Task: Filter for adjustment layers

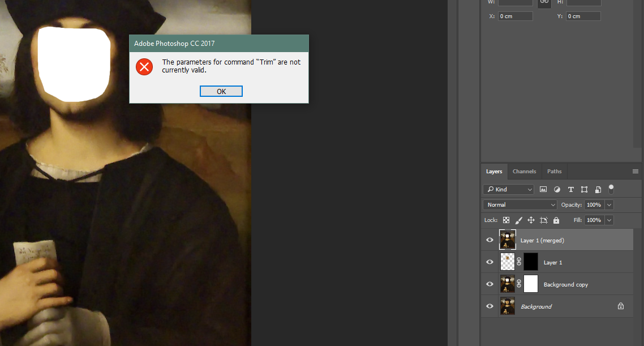Action: tap(557, 190)
